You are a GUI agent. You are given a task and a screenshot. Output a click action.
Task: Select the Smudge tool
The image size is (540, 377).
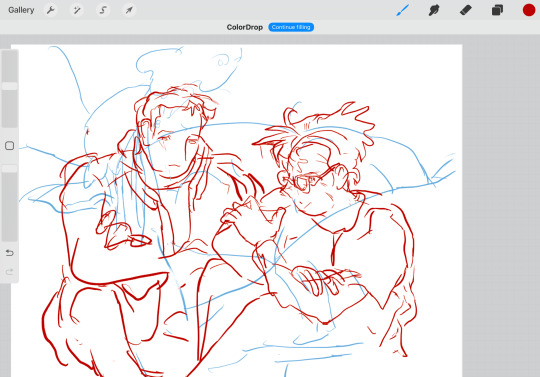point(434,10)
